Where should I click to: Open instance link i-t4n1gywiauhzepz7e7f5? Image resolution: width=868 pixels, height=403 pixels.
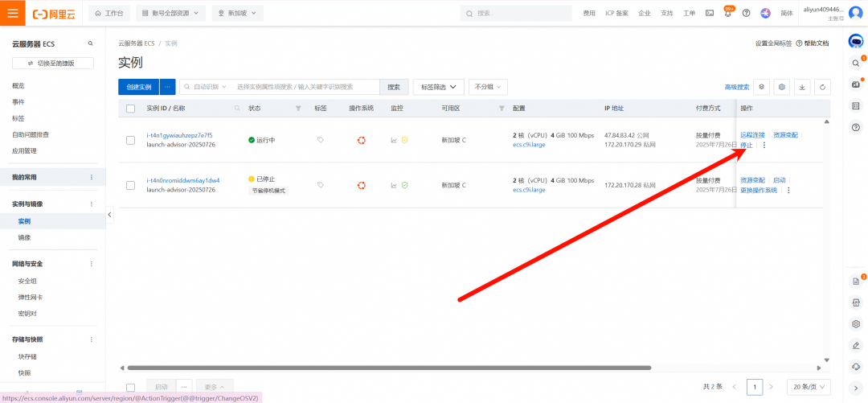click(179, 134)
